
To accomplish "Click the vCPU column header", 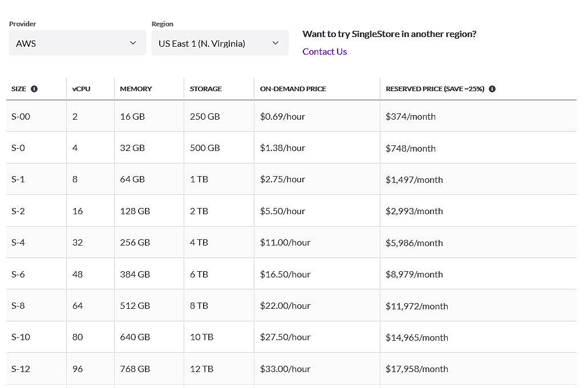I will [82, 89].
